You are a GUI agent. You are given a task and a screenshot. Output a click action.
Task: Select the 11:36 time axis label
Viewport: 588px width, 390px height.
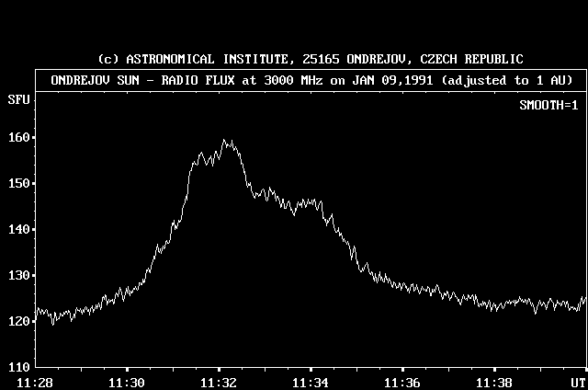(402, 382)
